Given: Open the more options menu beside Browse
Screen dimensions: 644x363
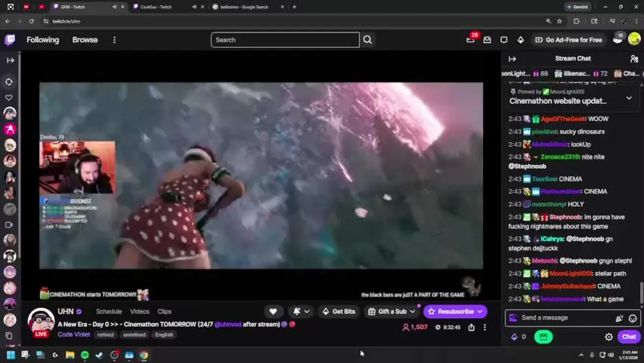Looking at the screenshot, I should pos(114,40).
